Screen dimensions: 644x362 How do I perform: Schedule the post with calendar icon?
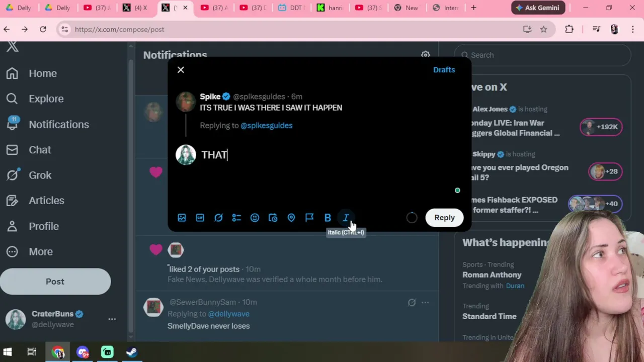(273, 218)
